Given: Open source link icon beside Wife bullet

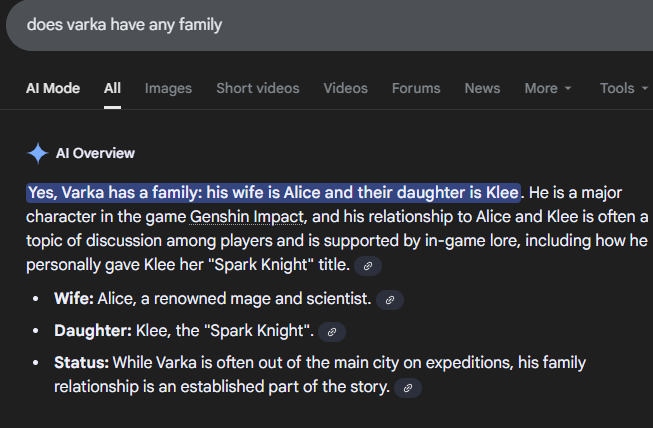Looking at the screenshot, I should [390, 299].
